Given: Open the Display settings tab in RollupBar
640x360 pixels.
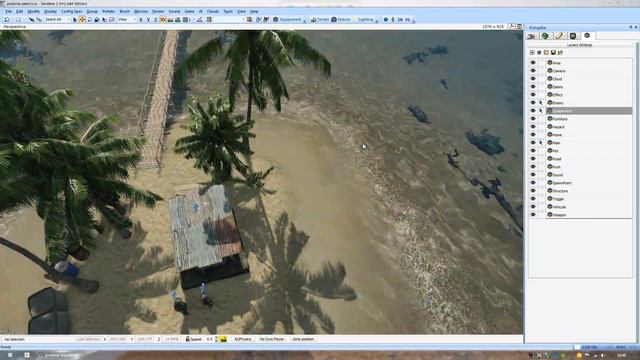Looking at the screenshot, I should click(573, 36).
